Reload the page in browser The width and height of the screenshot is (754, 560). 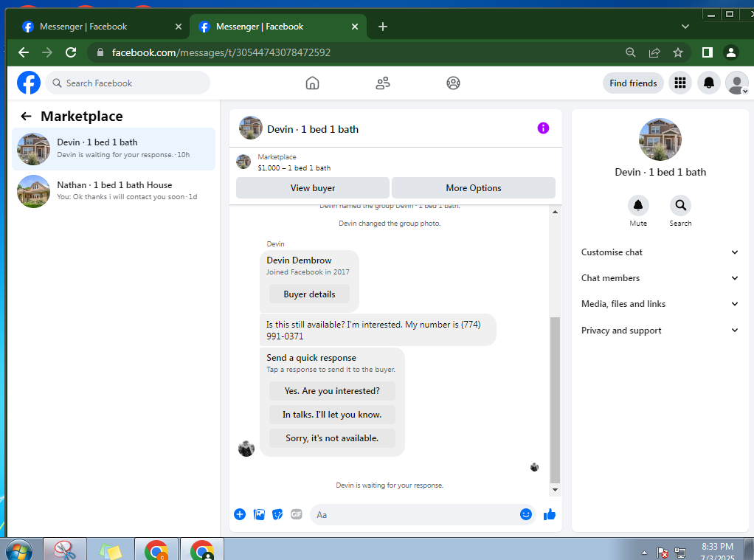click(x=71, y=52)
